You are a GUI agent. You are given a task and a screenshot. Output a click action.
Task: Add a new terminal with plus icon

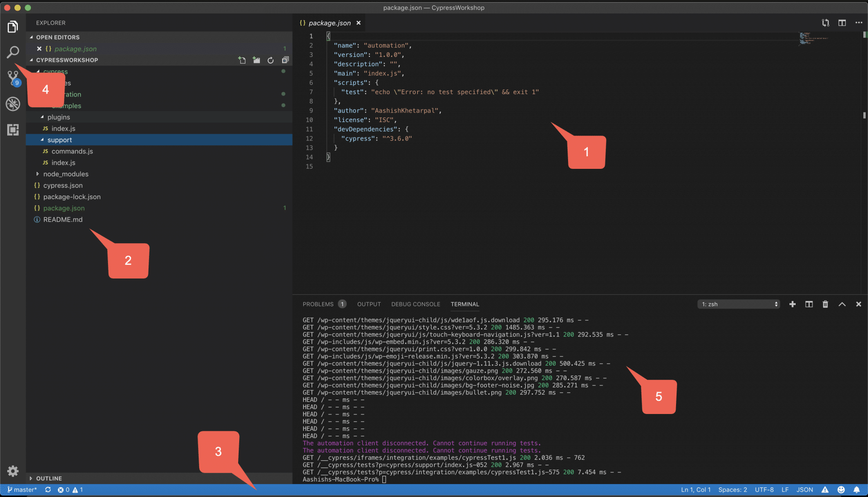pos(792,304)
